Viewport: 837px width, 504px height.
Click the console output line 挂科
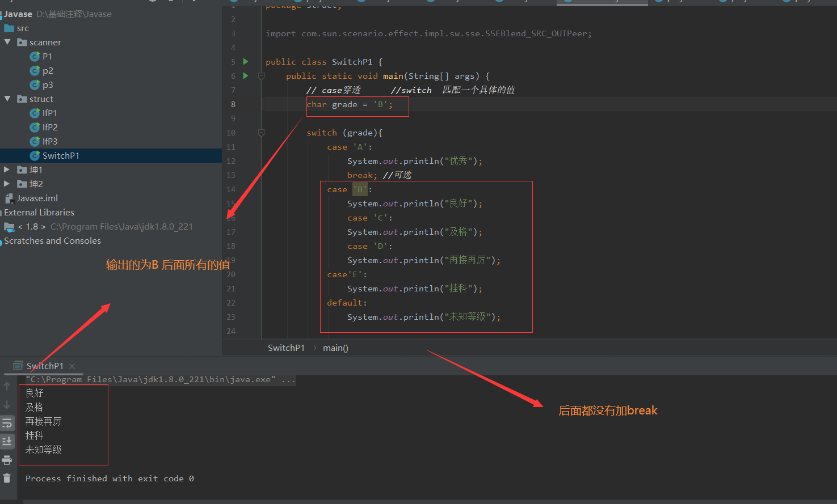click(35, 435)
